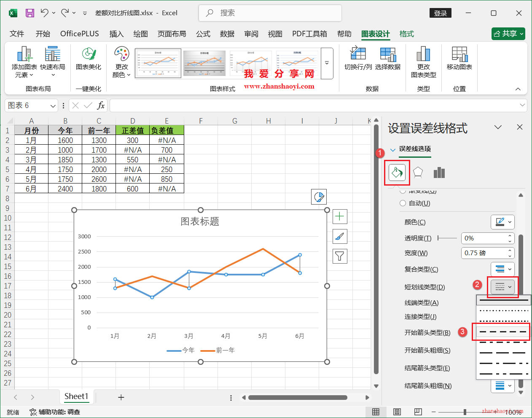Screen dimensions: 532x418
Task: Open 误差线选项 bar chart icon
Action: [439, 172]
